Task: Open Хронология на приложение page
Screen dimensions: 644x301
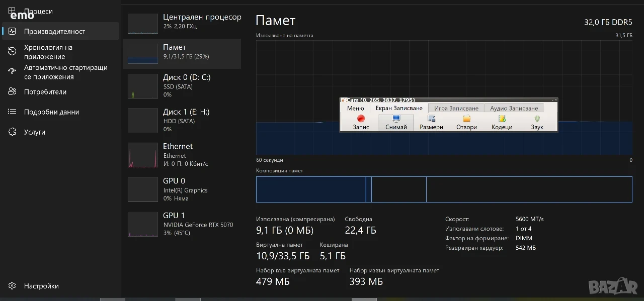Action: click(60, 52)
